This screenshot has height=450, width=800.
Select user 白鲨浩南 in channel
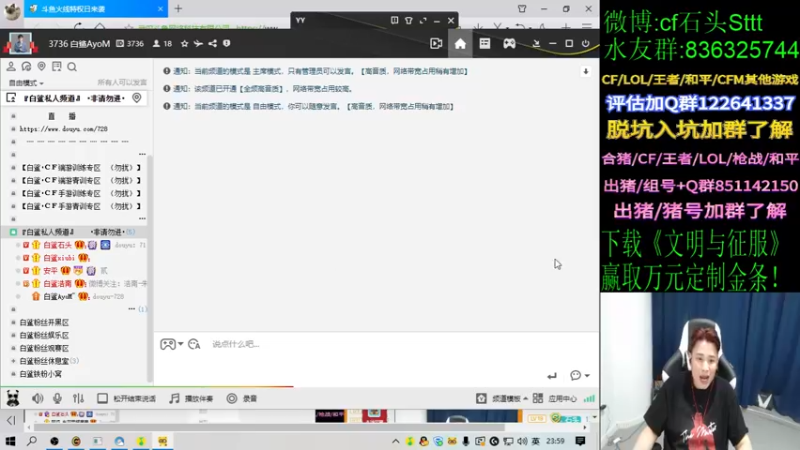(57, 284)
